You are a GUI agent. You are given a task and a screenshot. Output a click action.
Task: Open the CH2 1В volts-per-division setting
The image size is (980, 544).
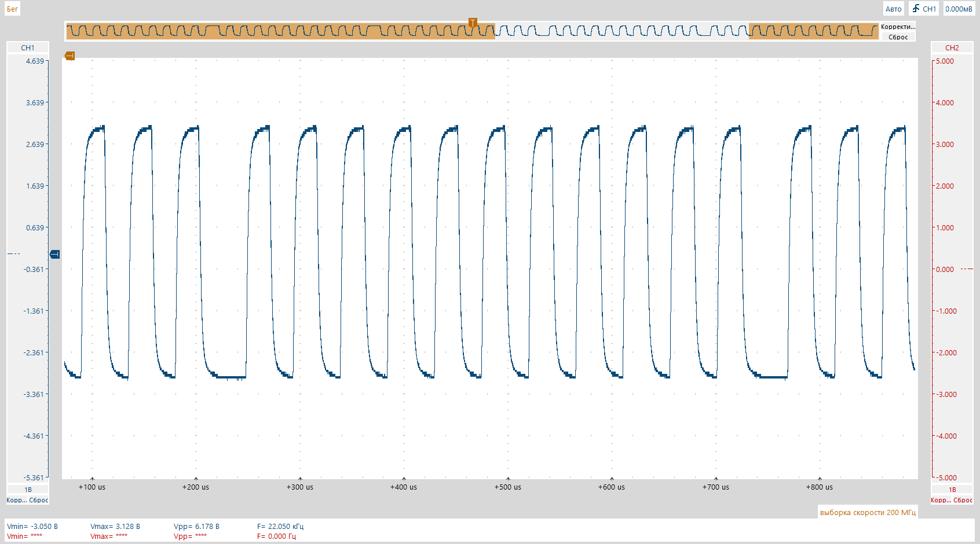(952, 490)
